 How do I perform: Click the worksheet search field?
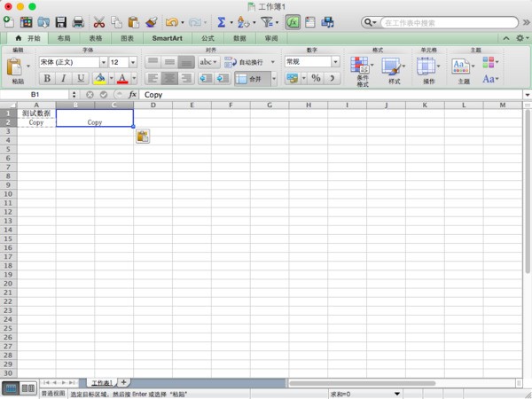click(448, 21)
